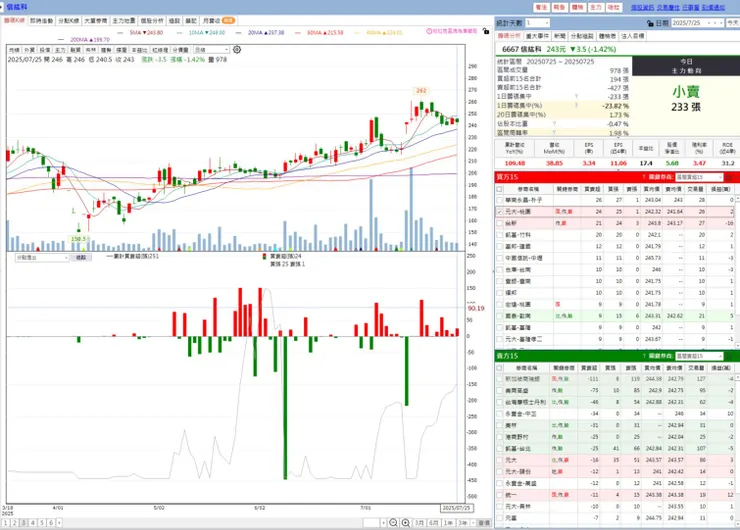
Task: Toggle 投信 indicator in chart toolbar
Action: [x=45, y=50]
